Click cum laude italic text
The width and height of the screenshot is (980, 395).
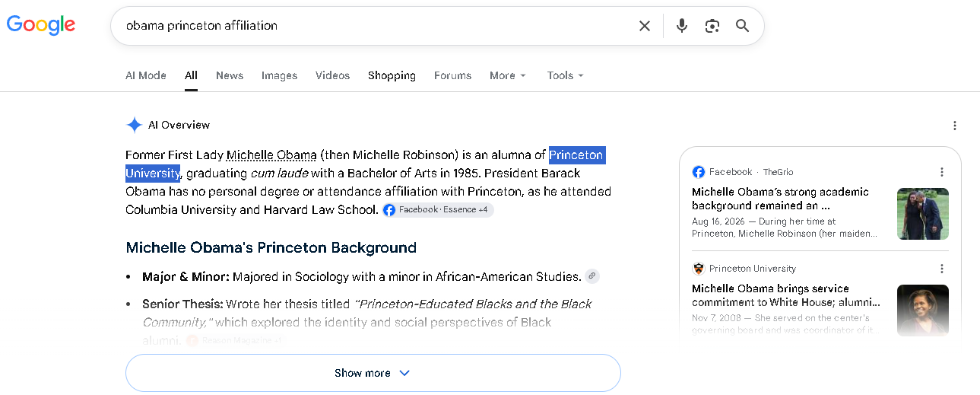pos(279,174)
